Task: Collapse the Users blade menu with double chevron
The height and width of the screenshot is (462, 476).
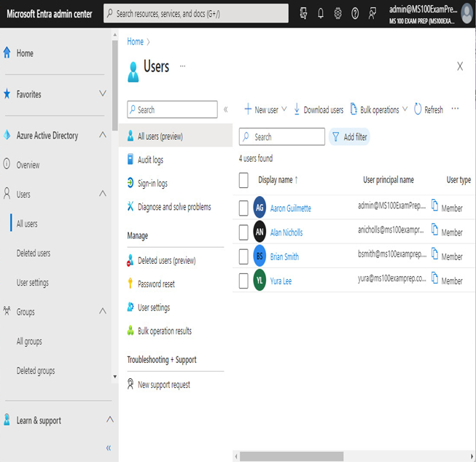Action: tap(225, 109)
